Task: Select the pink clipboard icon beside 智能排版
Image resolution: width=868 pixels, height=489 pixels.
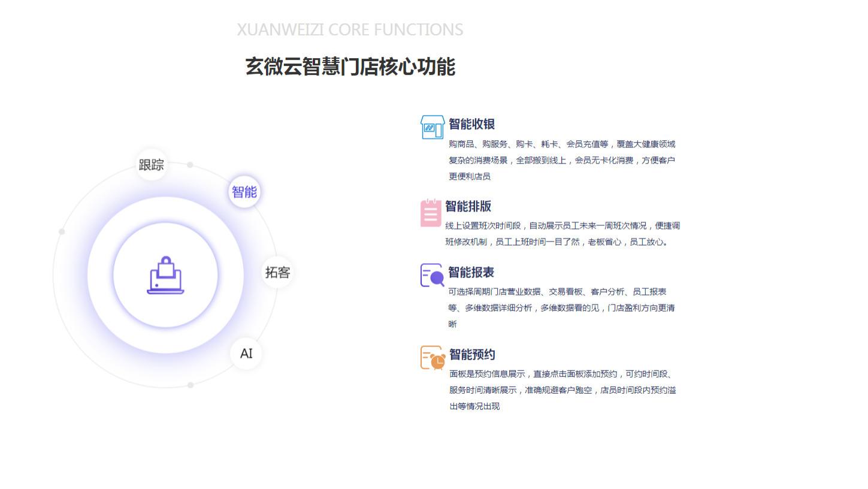Action: pos(431,213)
